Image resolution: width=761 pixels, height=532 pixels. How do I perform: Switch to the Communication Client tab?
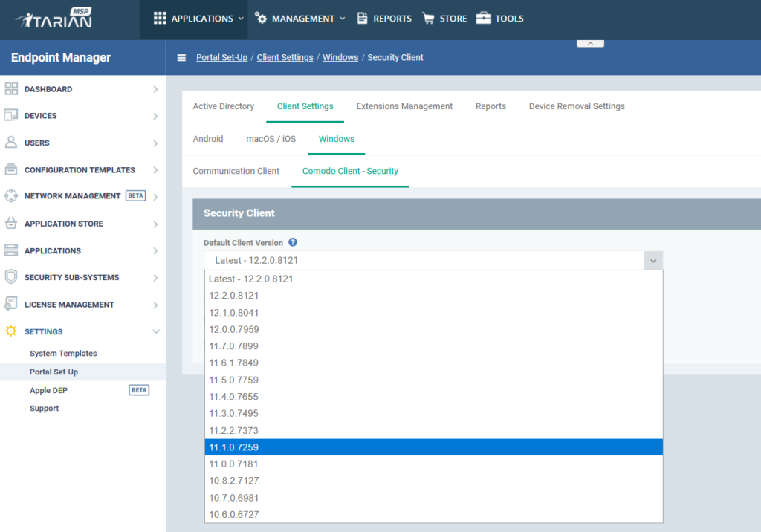coord(236,171)
